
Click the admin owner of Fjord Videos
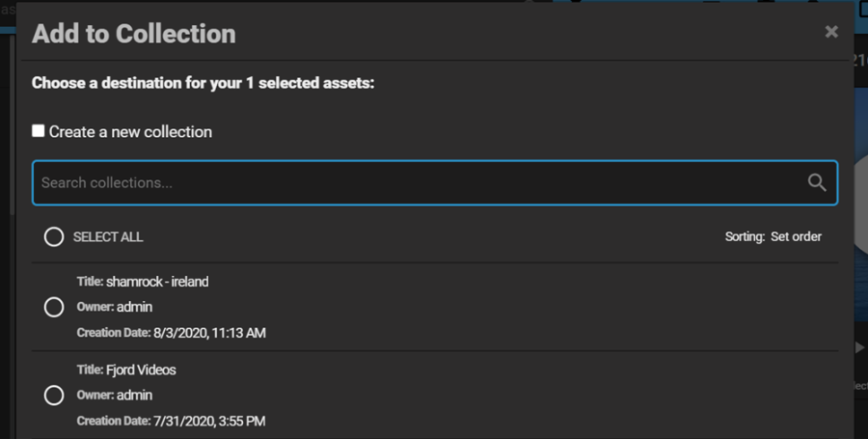click(134, 396)
